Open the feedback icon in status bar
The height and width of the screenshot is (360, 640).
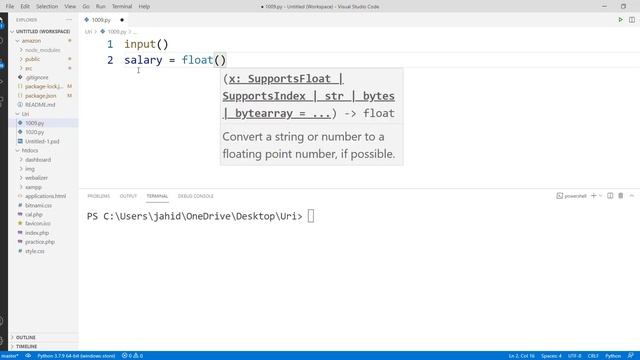tap(631, 356)
